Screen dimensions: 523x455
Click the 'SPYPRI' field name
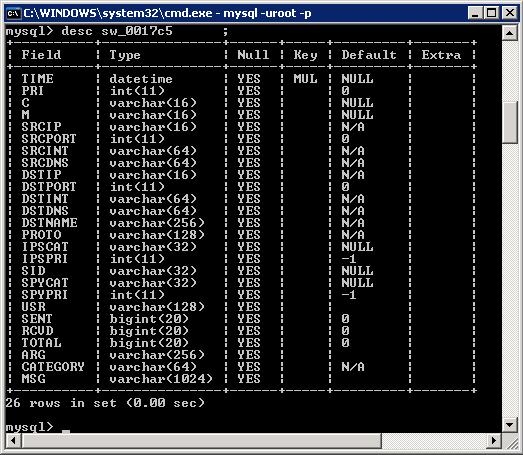click(45, 295)
